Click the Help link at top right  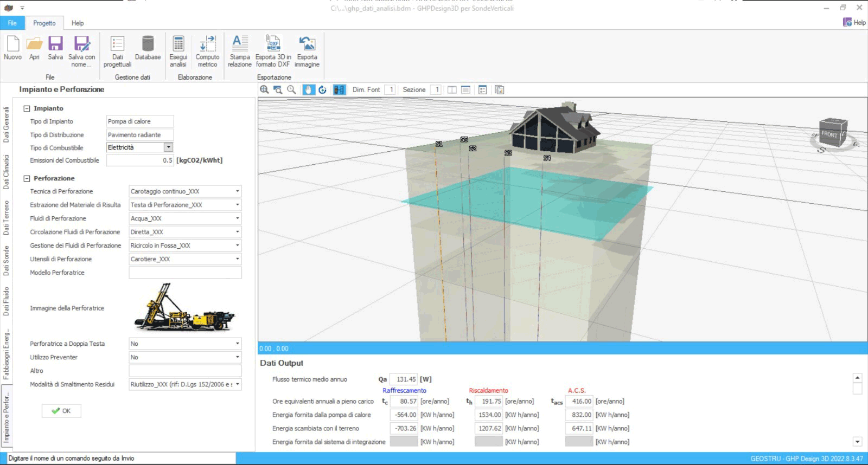(x=854, y=22)
